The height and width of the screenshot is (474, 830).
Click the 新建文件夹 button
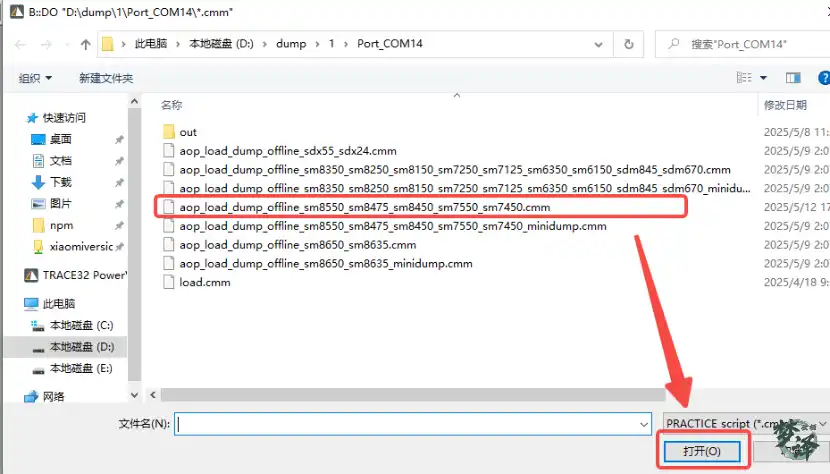[106, 78]
